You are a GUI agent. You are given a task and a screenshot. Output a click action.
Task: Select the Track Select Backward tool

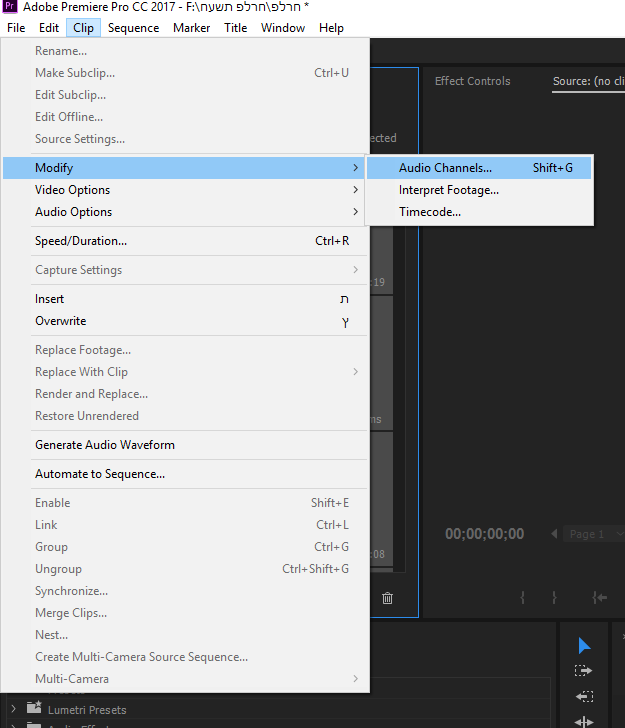584,697
